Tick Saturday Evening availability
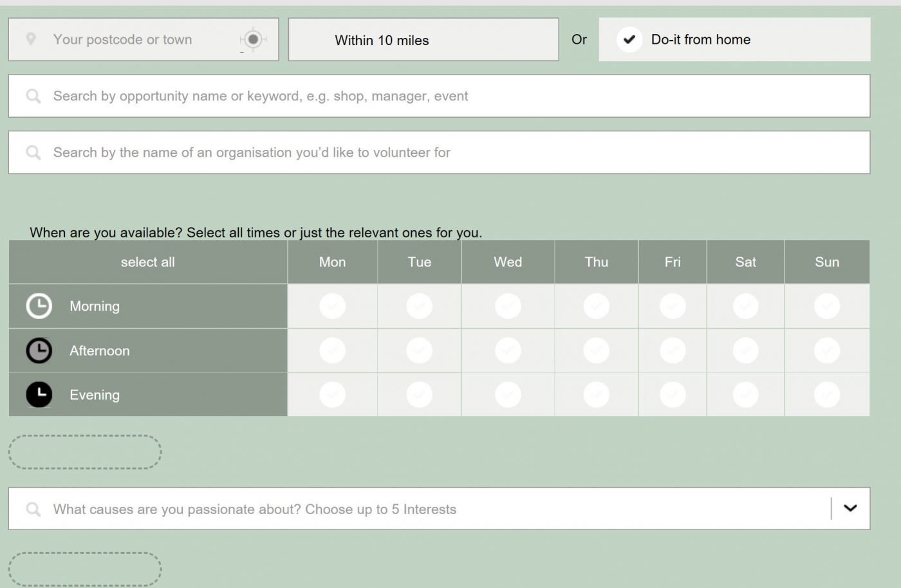Screen dimensions: 901x588 (x=746, y=394)
